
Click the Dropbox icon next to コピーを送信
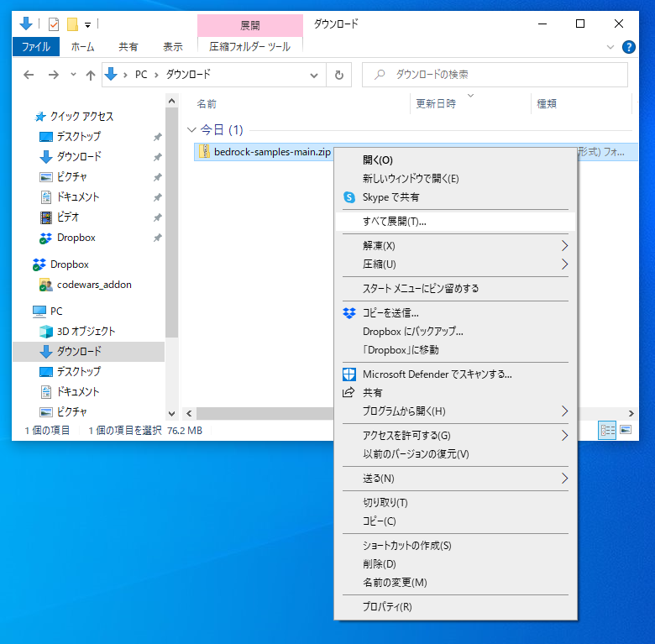click(x=349, y=313)
